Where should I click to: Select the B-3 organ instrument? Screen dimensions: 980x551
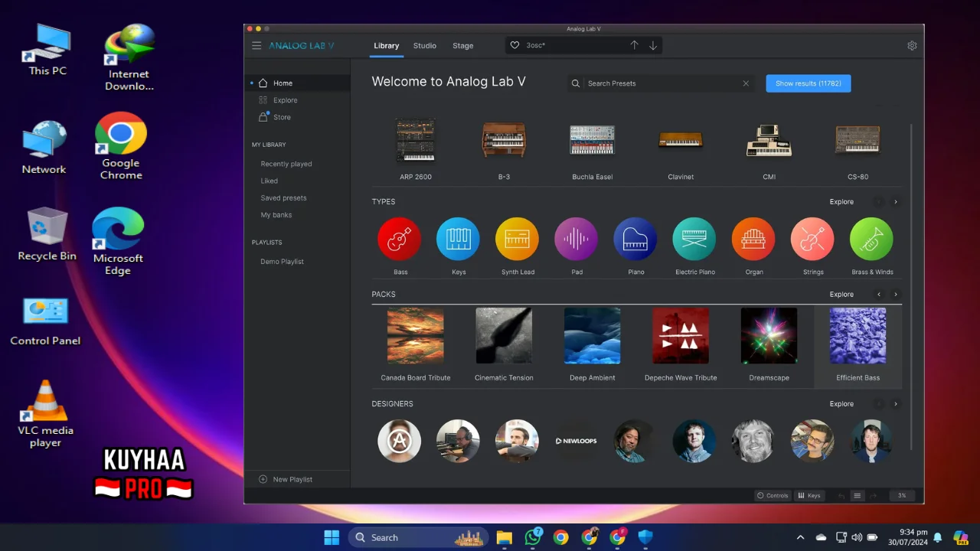pyautogui.click(x=504, y=148)
